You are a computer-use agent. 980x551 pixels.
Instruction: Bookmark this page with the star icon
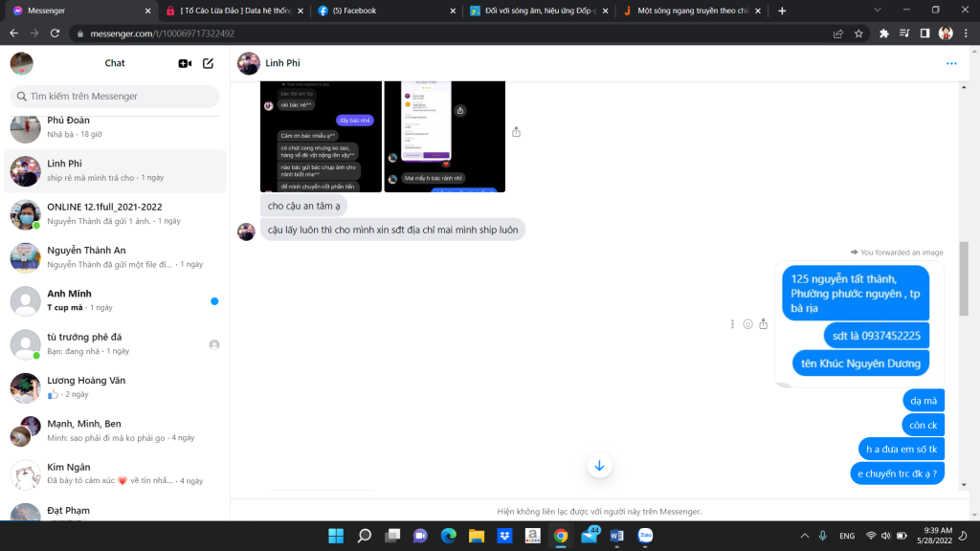coord(858,33)
